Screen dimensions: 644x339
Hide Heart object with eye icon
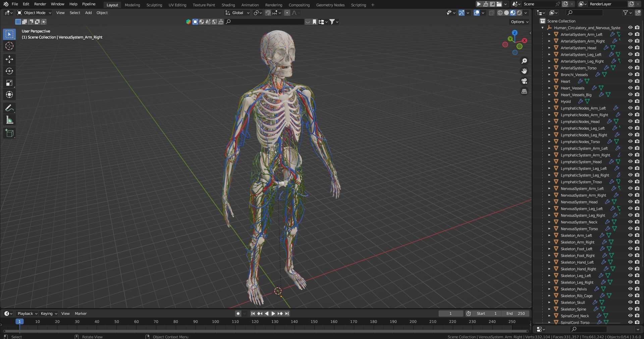(x=630, y=81)
